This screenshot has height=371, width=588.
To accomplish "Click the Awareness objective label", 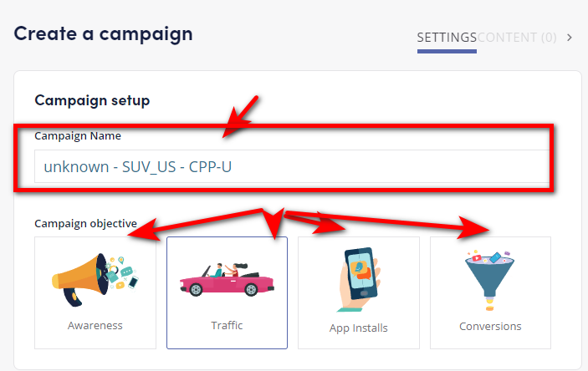I will [95, 325].
